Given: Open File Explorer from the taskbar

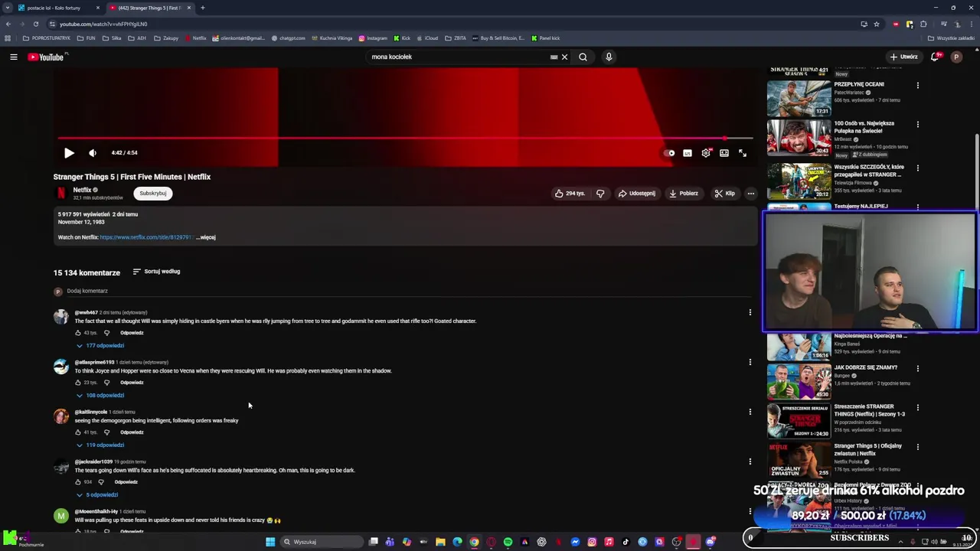Looking at the screenshot, I should [x=440, y=542].
